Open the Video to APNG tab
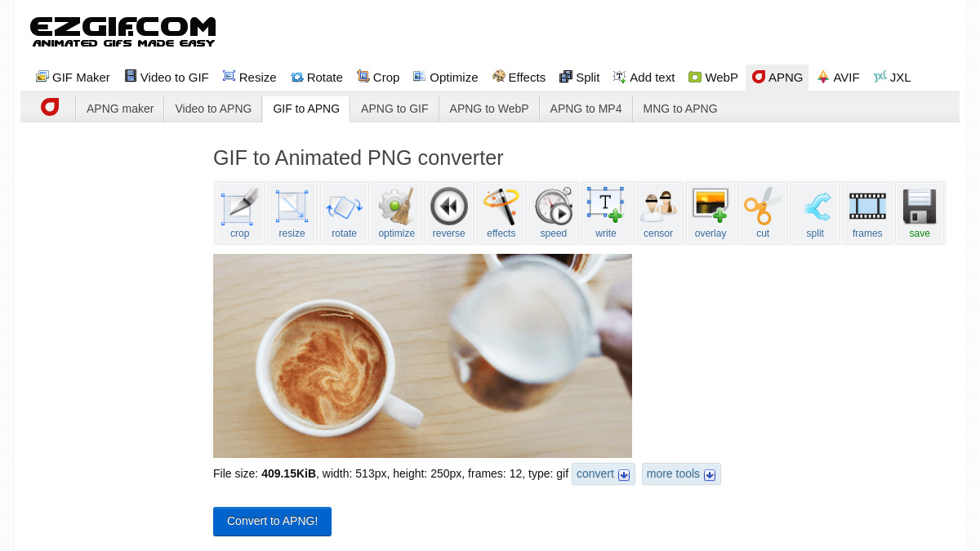The height and width of the screenshot is (551, 980). point(213,109)
